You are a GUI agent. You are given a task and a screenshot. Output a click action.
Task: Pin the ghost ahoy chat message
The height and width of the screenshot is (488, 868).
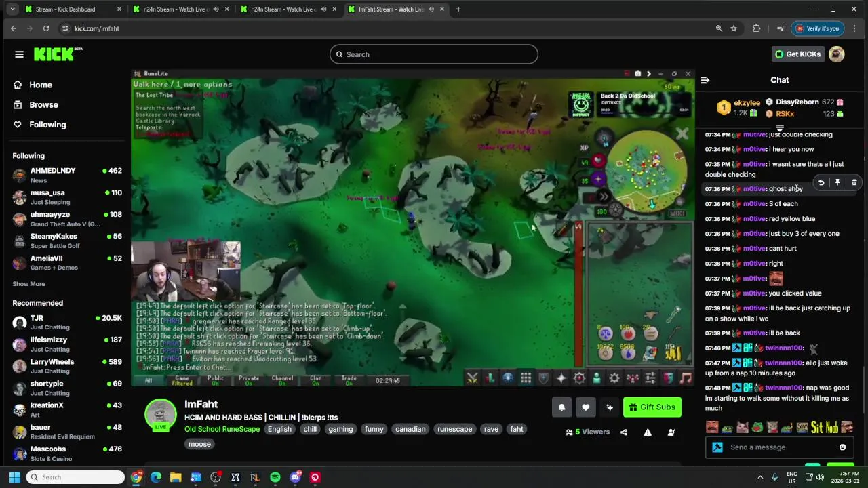[x=837, y=182]
